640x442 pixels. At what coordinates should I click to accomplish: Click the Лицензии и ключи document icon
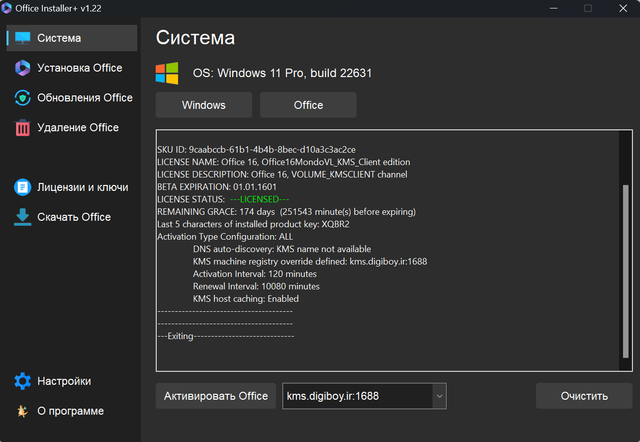pos(22,187)
